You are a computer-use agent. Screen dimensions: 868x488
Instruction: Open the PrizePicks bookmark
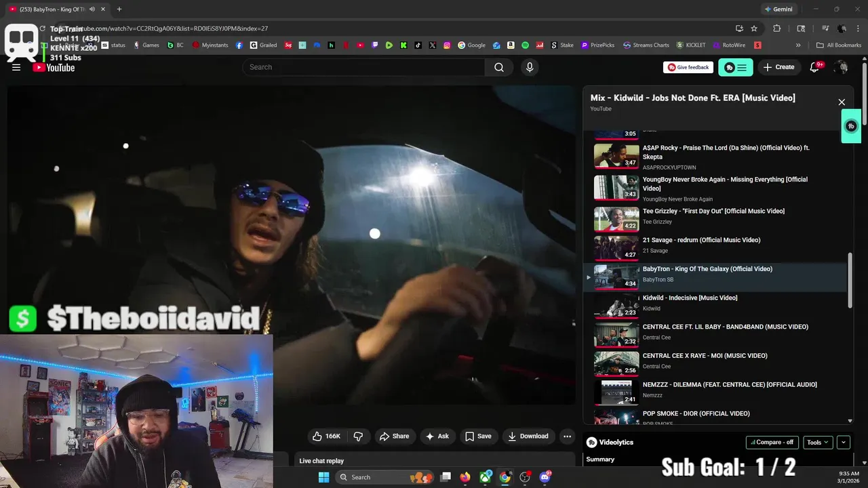[597, 45]
